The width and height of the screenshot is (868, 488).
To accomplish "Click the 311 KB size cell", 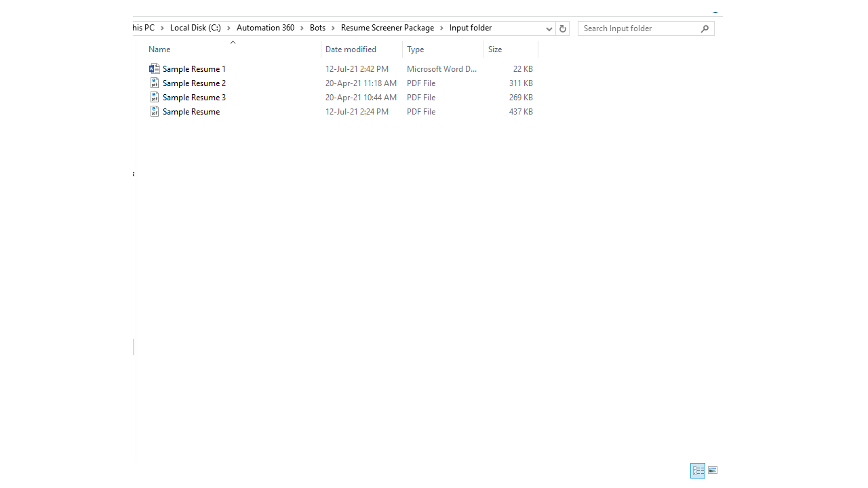I will tap(521, 83).
